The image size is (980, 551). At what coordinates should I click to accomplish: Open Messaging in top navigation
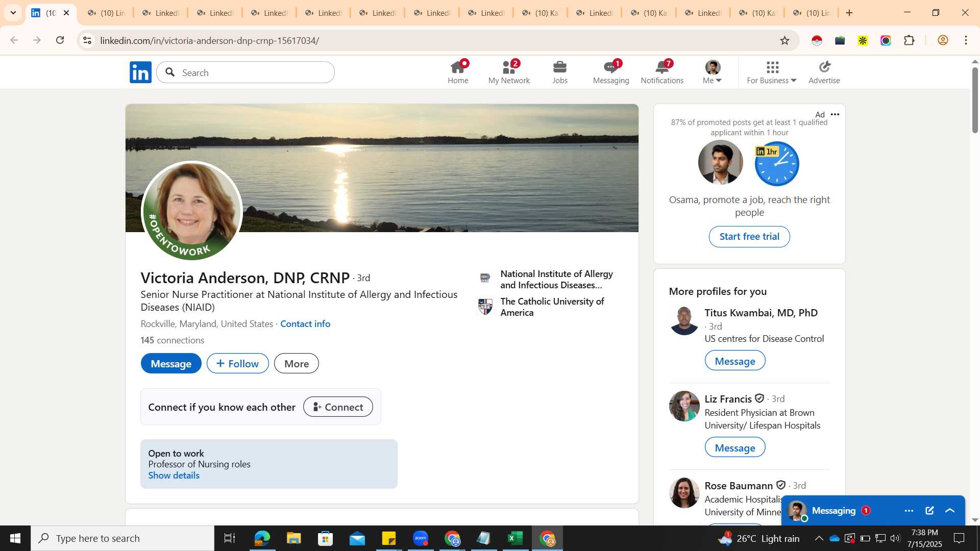point(611,72)
